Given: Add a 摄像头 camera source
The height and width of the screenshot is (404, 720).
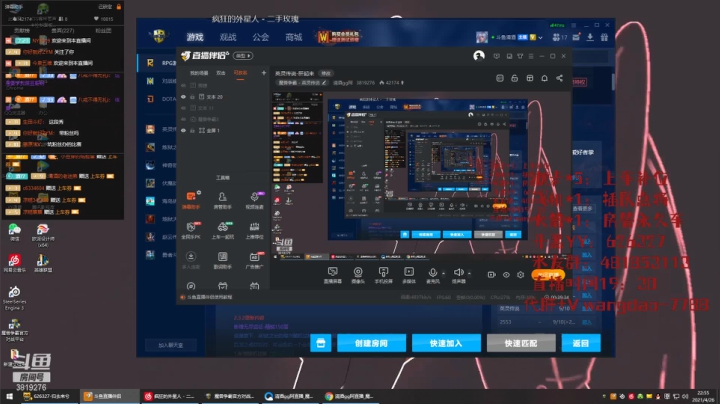Looking at the screenshot, I should pyautogui.click(x=358, y=275).
